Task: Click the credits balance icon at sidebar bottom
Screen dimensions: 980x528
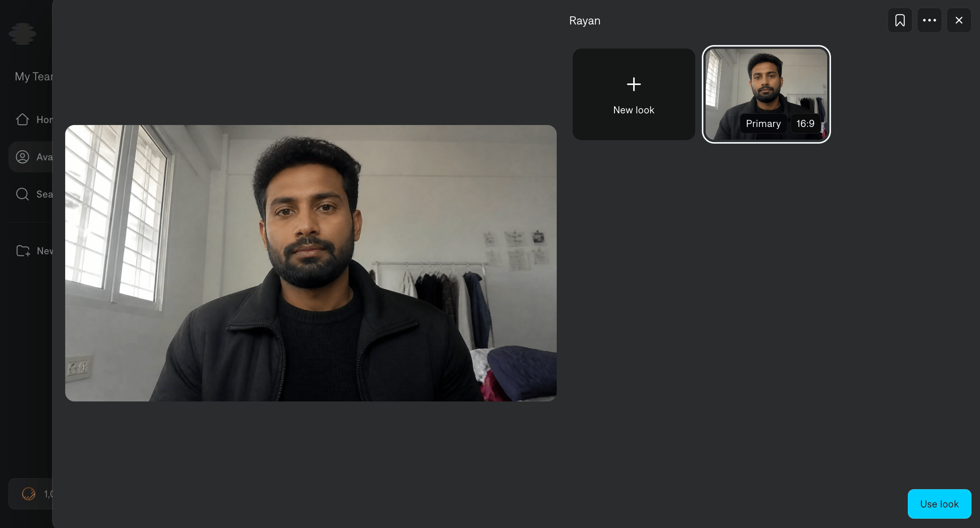Action: 28,494
